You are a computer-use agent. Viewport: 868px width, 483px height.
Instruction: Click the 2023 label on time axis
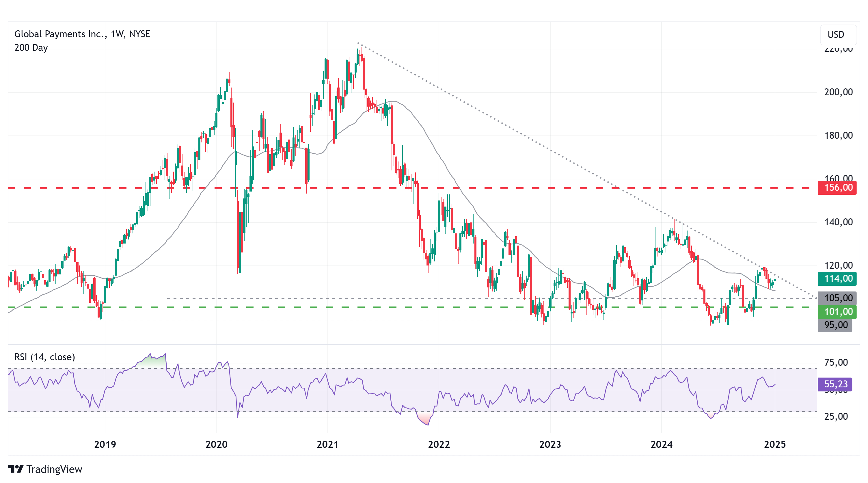coord(550,444)
